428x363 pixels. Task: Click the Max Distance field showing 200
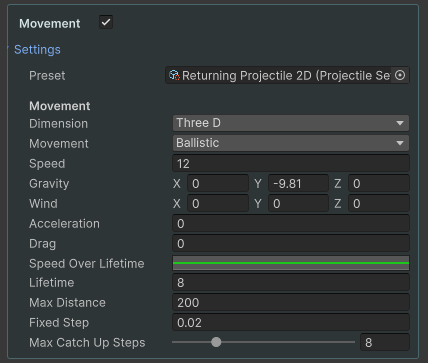point(291,303)
